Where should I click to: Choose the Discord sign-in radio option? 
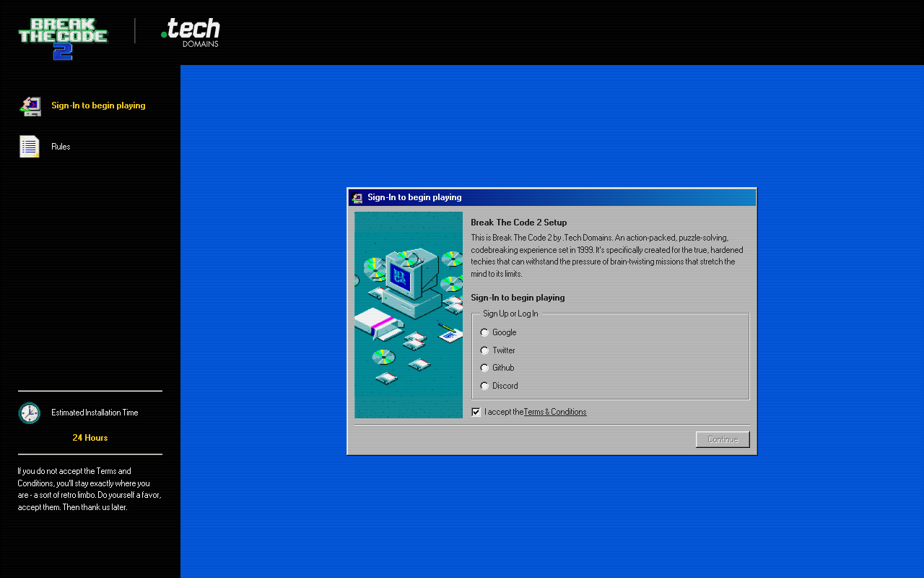484,386
